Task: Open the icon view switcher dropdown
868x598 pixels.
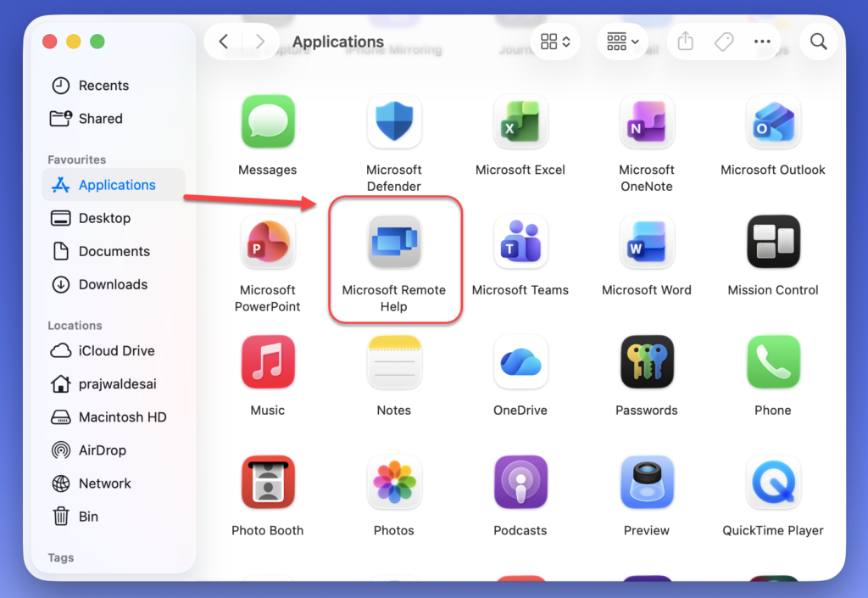Action: (555, 42)
